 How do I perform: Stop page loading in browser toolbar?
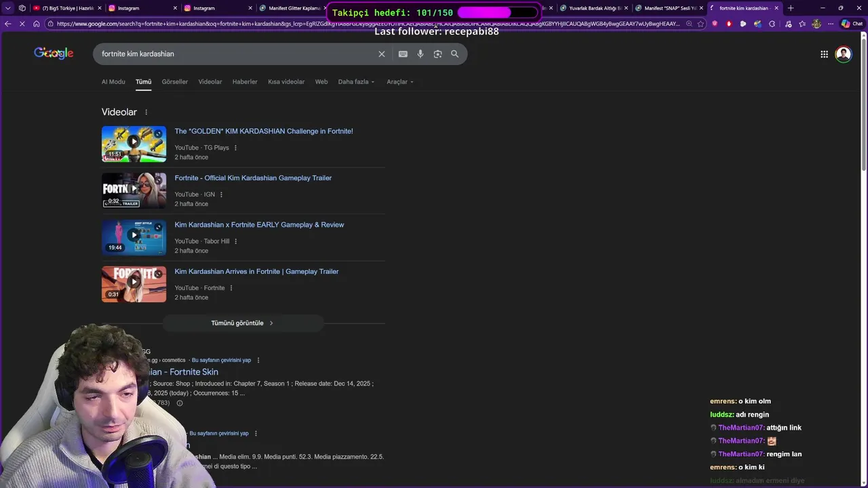(22, 24)
